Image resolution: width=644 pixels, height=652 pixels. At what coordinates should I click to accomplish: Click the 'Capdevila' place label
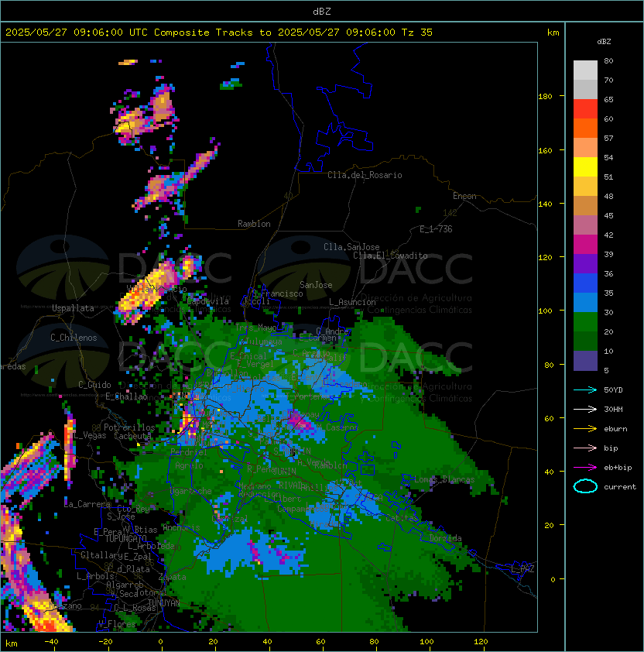click(x=208, y=301)
